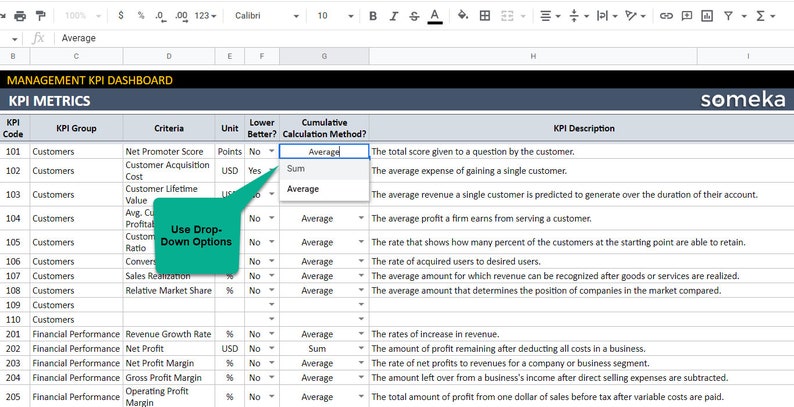This screenshot has width=794, height=407.
Task: Click KPI code cell 101
Action: point(13,151)
